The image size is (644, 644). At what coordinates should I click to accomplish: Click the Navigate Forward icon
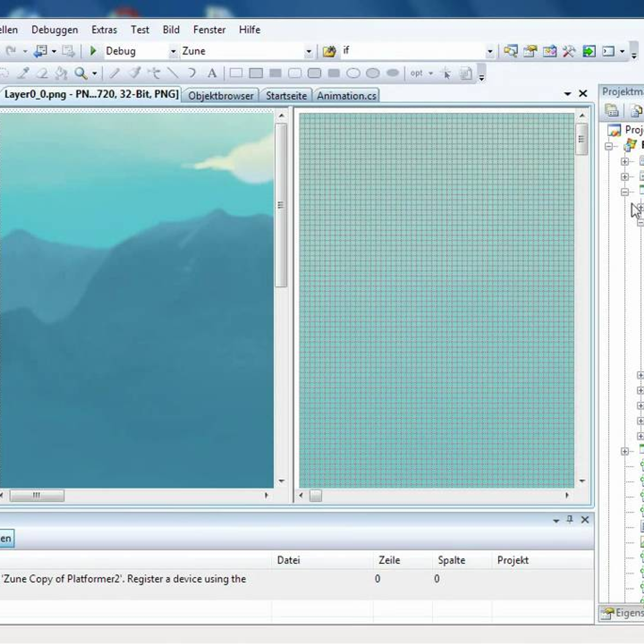pos(68,51)
